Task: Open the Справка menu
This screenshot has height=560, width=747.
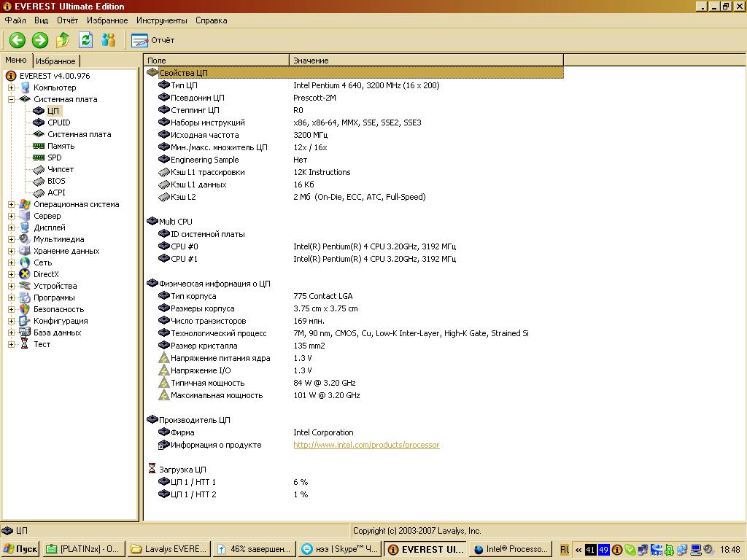Action: tap(211, 20)
